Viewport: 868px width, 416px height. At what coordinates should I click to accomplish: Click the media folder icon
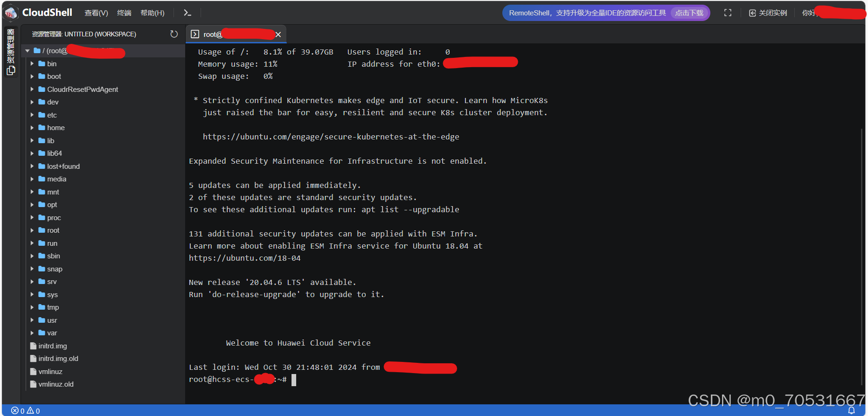[x=42, y=179]
